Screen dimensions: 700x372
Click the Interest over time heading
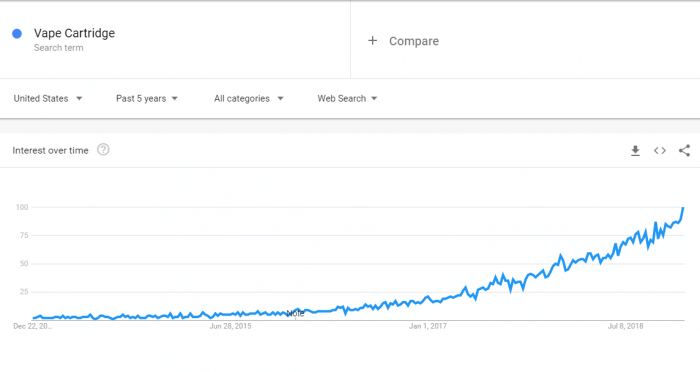50,150
